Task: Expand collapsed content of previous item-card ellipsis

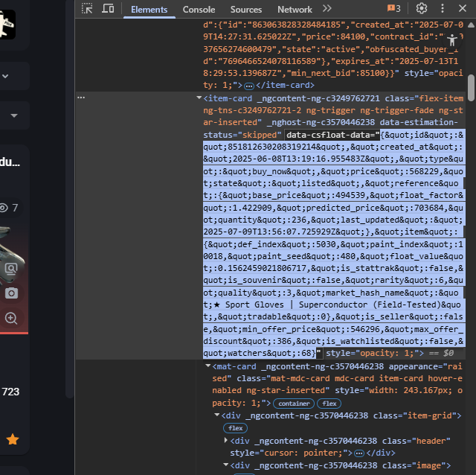Action: coord(249,86)
